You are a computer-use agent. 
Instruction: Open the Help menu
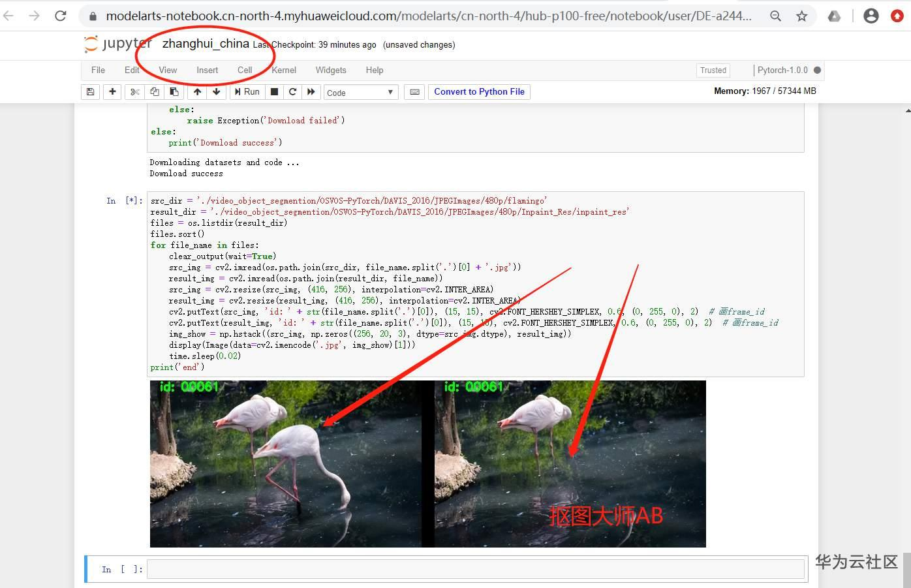375,70
